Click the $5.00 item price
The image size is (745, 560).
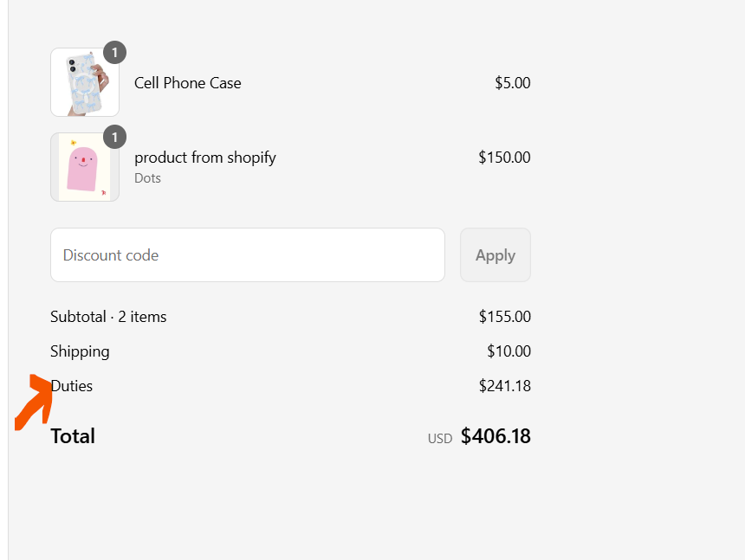coord(512,83)
